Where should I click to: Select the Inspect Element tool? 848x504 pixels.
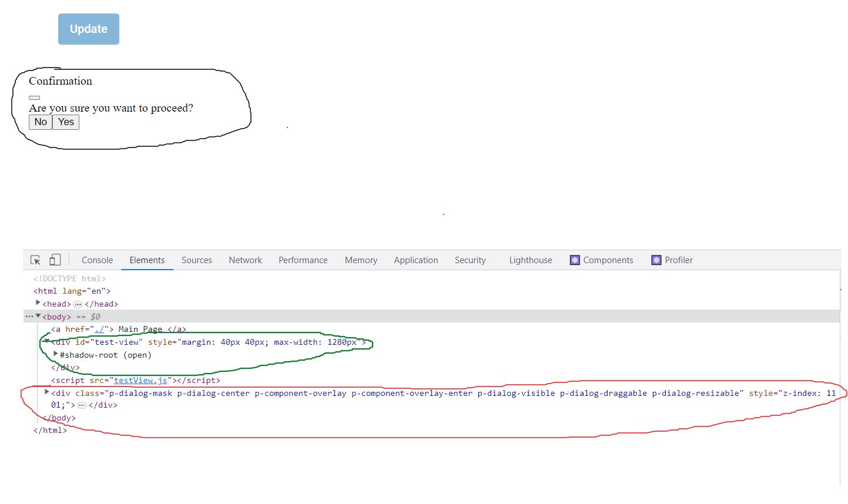click(x=35, y=259)
